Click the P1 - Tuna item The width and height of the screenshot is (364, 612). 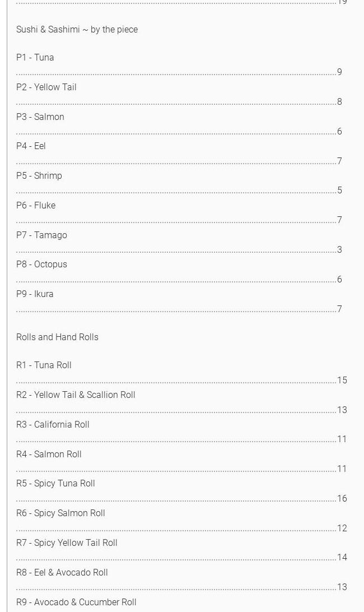click(x=35, y=58)
